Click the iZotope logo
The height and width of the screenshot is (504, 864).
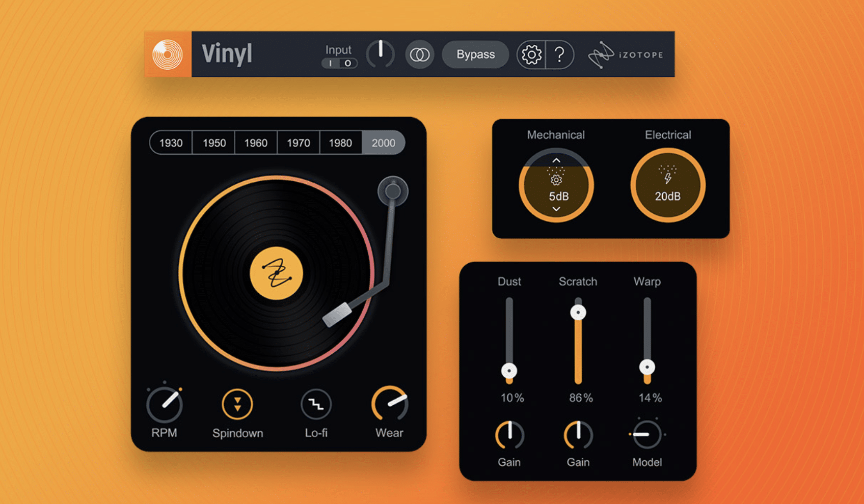(x=626, y=54)
